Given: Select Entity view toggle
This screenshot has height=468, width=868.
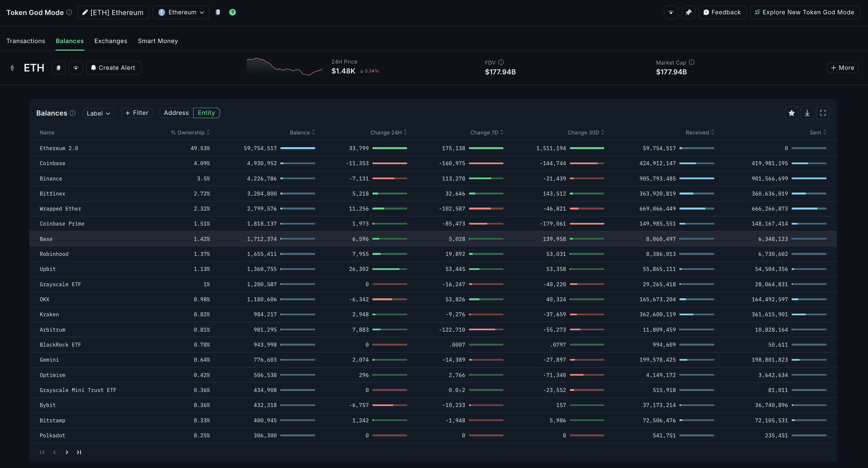Looking at the screenshot, I should coord(206,113).
